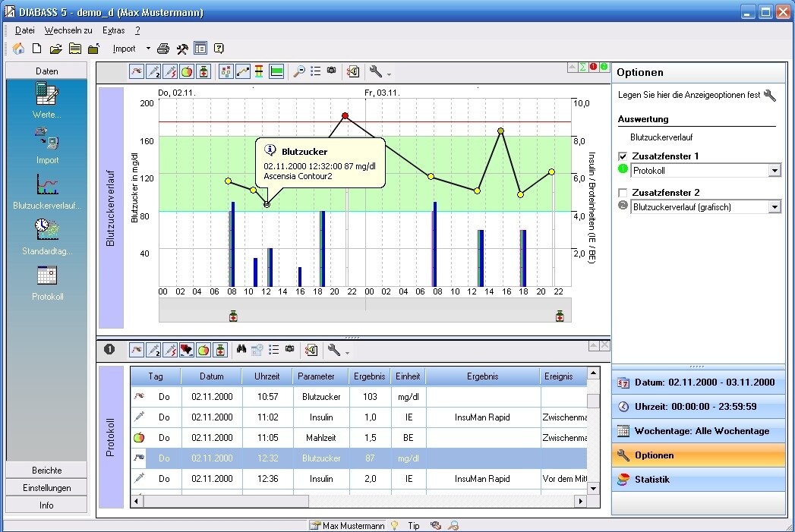Open the Optionen panel button
Viewport: 795px width, 532px height.
pyautogui.click(x=698, y=455)
